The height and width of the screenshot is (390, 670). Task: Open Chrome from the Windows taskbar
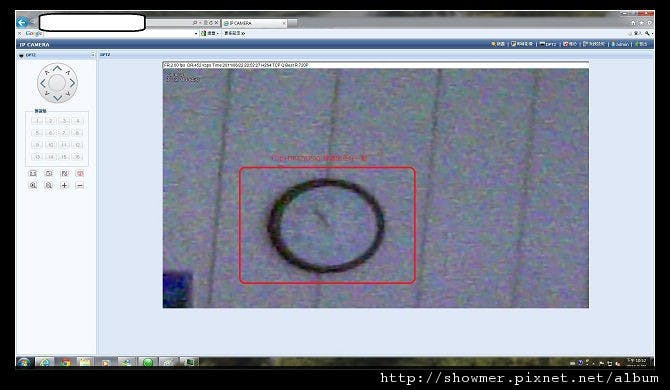[x=65, y=362]
